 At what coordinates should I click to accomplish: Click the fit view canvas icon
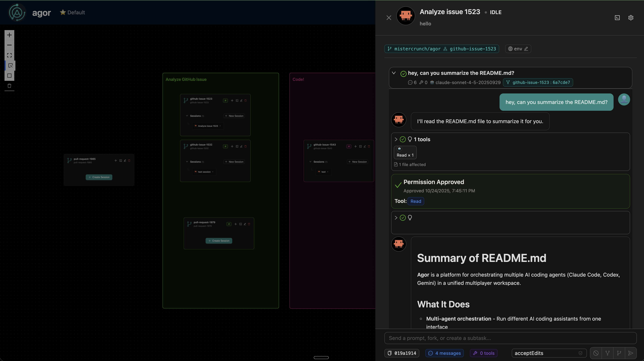10,55
